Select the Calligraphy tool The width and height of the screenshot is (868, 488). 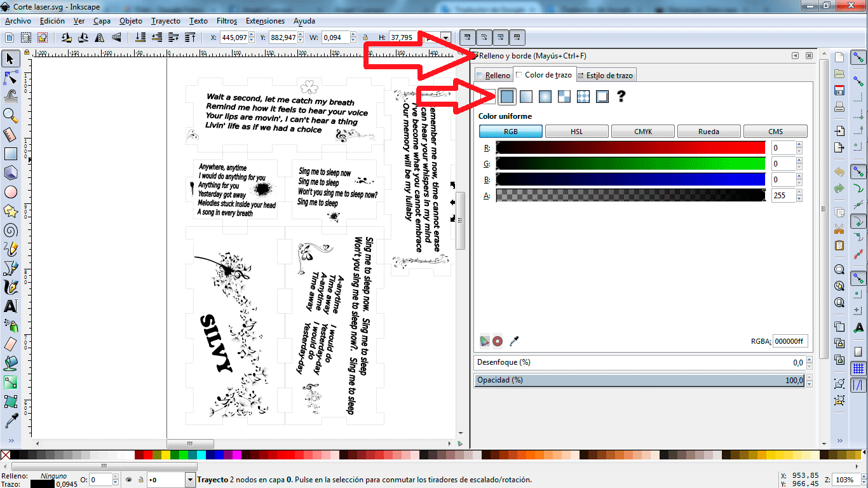[x=10, y=287]
